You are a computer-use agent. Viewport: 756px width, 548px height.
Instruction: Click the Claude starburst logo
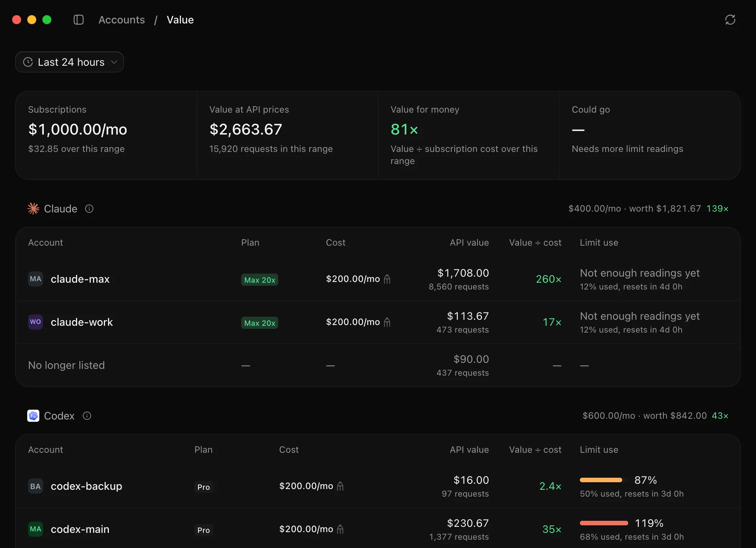coord(33,209)
